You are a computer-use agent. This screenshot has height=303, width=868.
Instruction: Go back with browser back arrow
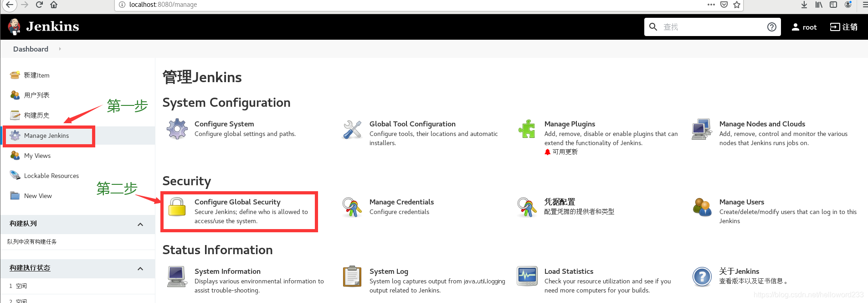(9, 5)
